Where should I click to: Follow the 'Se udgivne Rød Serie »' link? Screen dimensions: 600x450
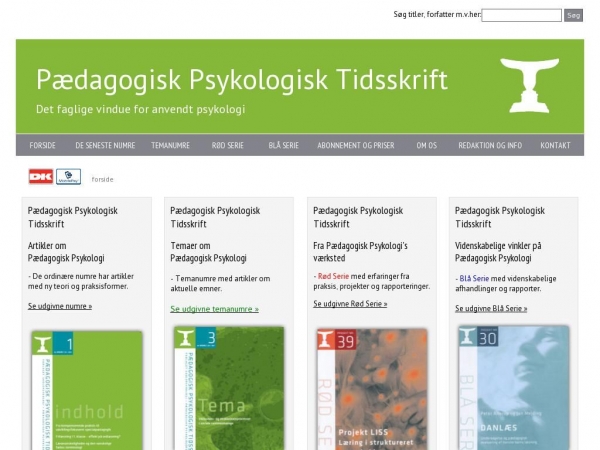pos(350,304)
